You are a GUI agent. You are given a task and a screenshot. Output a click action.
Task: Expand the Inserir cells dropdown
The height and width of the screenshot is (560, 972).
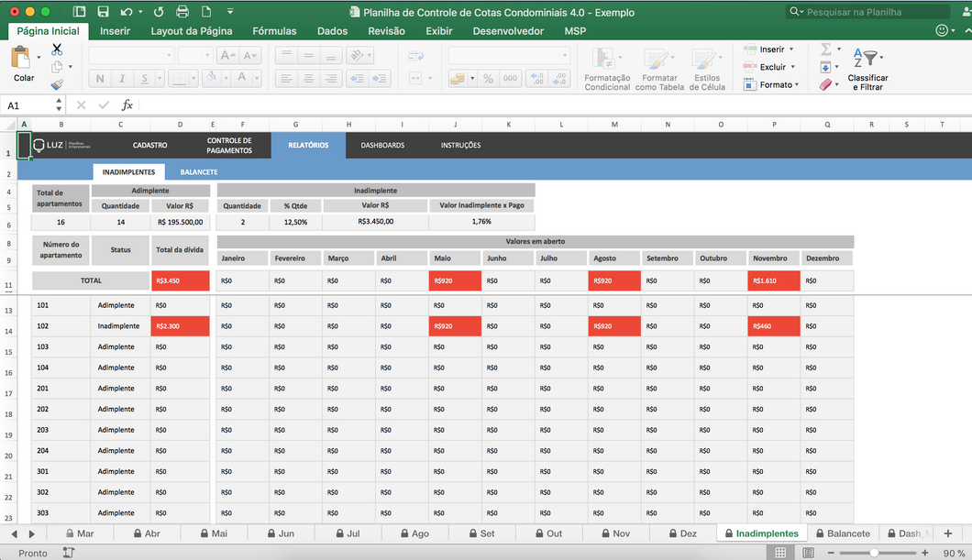(x=791, y=49)
